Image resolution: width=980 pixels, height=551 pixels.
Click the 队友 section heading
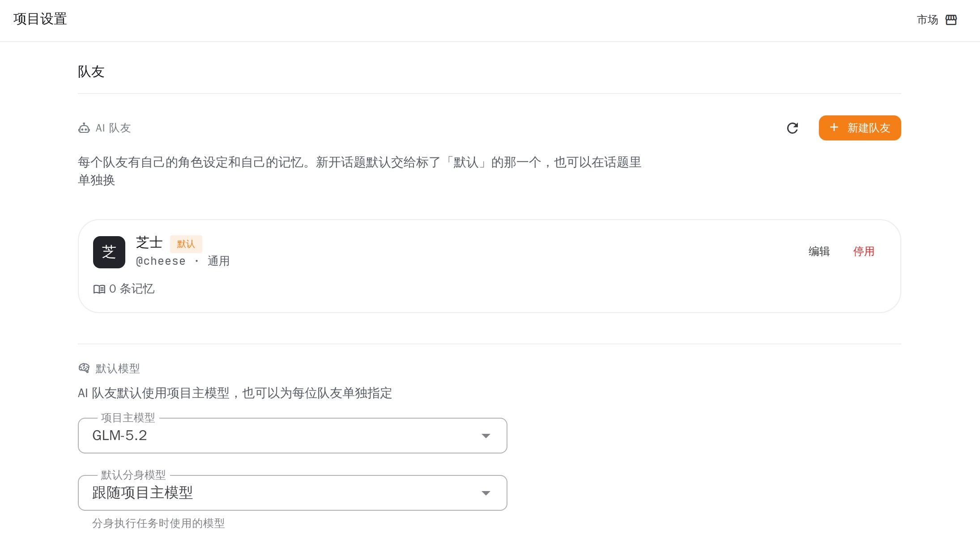click(x=91, y=72)
